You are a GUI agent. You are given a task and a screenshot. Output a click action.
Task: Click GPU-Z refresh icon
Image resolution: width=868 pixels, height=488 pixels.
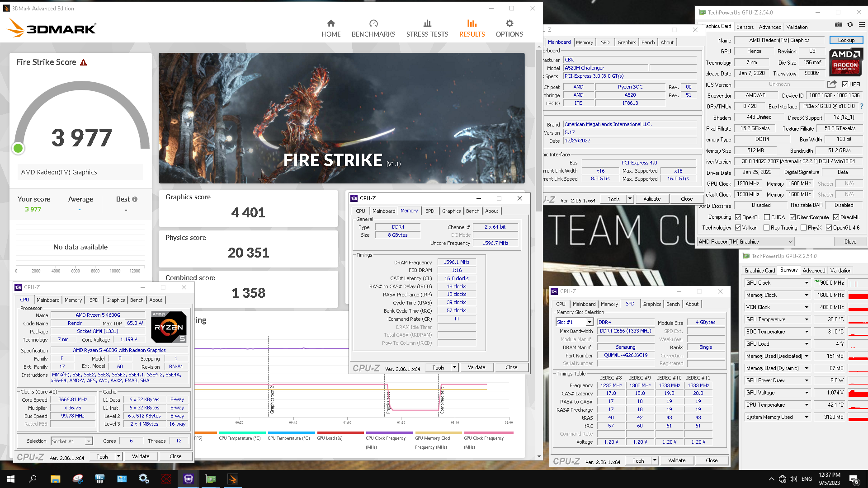click(x=850, y=24)
